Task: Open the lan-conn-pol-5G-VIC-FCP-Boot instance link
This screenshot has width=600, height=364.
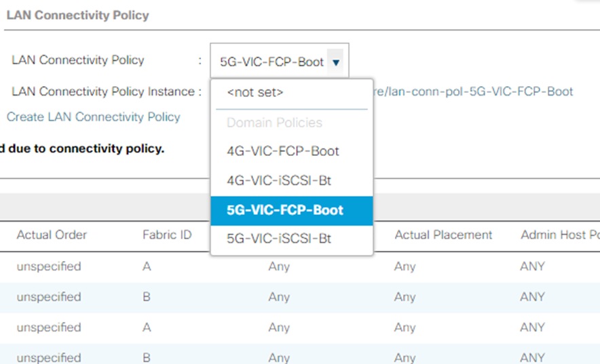Action: click(x=475, y=92)
